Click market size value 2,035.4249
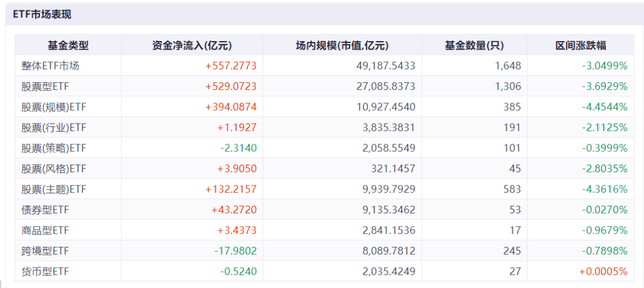The image size is (644, 288). (x=389, y=271)
